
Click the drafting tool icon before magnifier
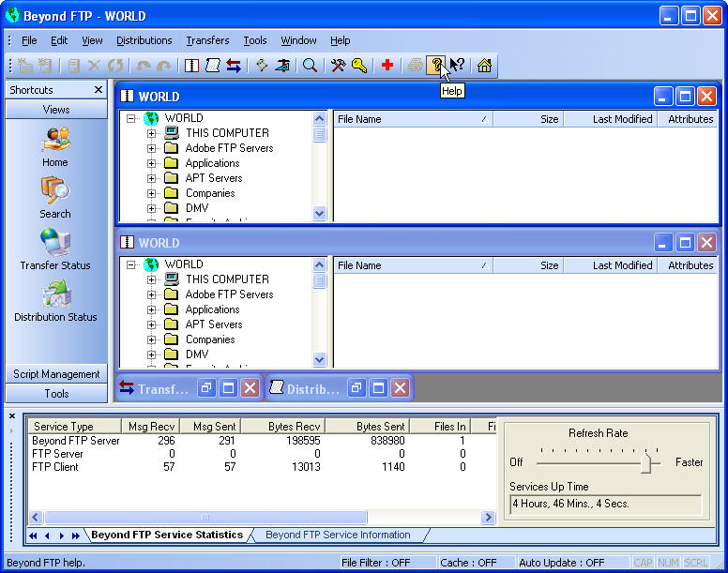click(x=282, y=66)
